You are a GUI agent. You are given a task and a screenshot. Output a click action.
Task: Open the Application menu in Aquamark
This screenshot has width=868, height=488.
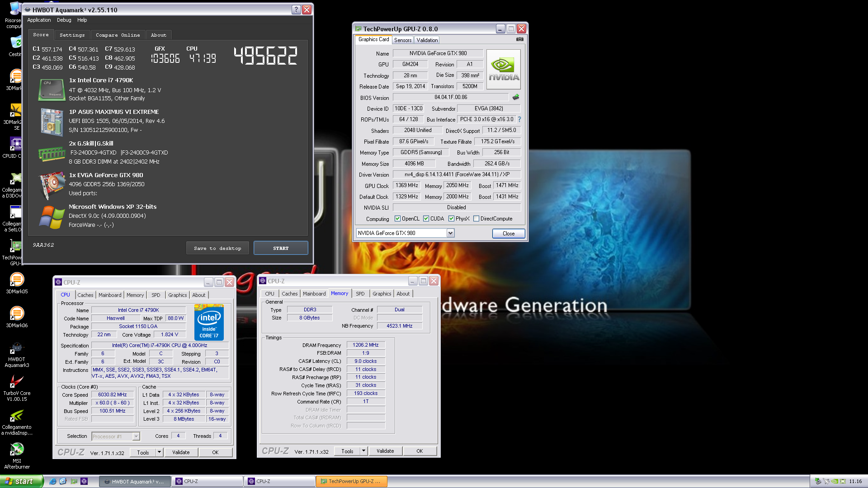39,20
